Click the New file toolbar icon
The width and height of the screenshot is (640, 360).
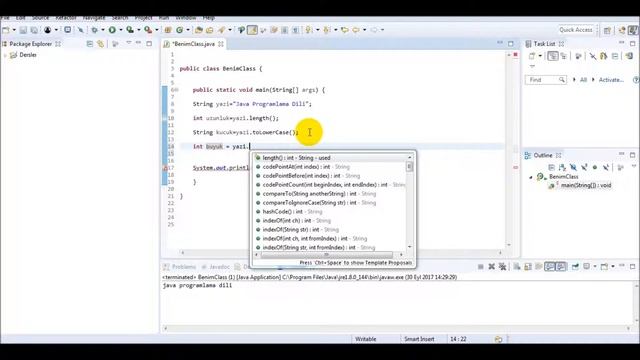point(6,30)
